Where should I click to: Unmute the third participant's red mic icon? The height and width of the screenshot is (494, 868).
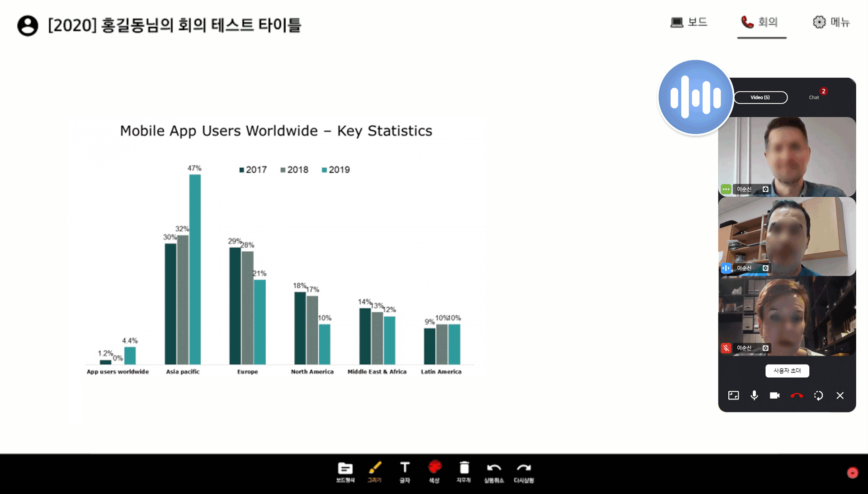tap(726, 348)
